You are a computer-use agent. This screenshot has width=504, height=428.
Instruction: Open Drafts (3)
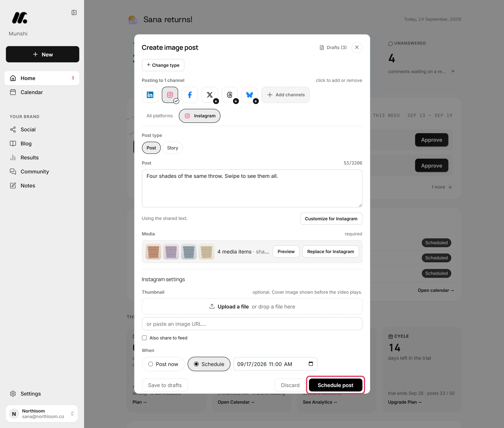pos(333,48)
